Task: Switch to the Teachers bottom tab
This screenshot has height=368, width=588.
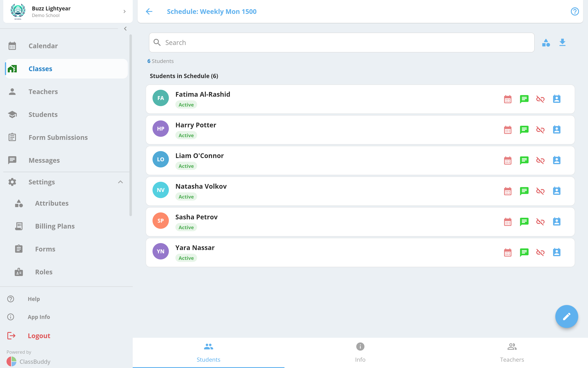Action: (x=512, y=353)
